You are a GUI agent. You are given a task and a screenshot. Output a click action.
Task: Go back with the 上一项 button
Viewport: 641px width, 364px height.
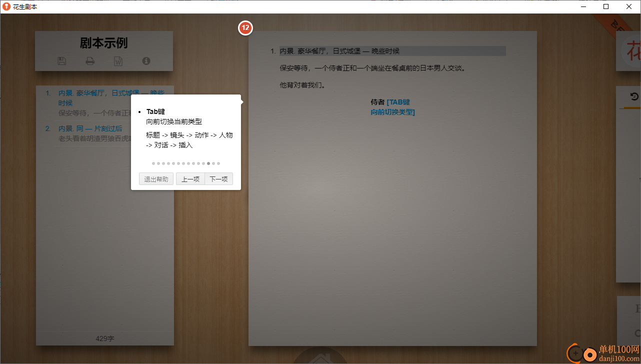[190, 179]
